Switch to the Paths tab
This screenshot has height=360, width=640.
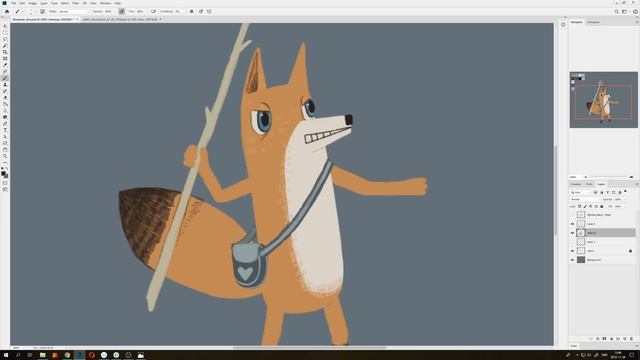[x=589, y=184]
